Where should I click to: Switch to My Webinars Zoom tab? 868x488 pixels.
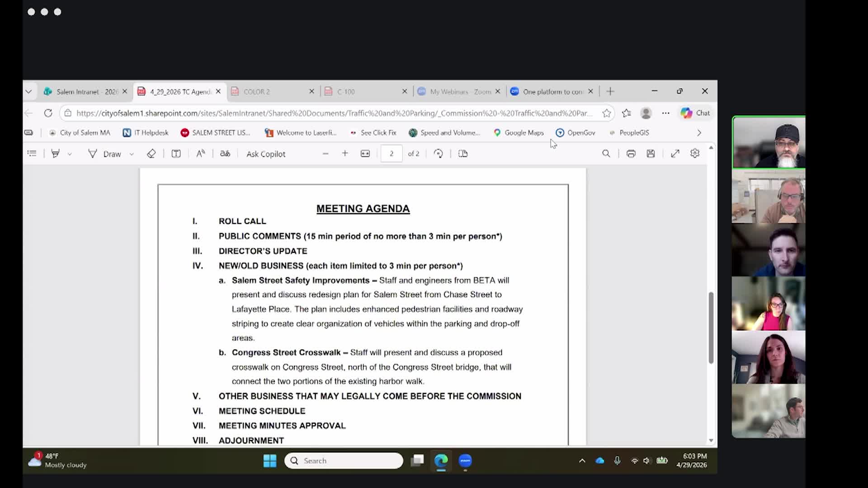pyautogui.click(x=455, y=92)
